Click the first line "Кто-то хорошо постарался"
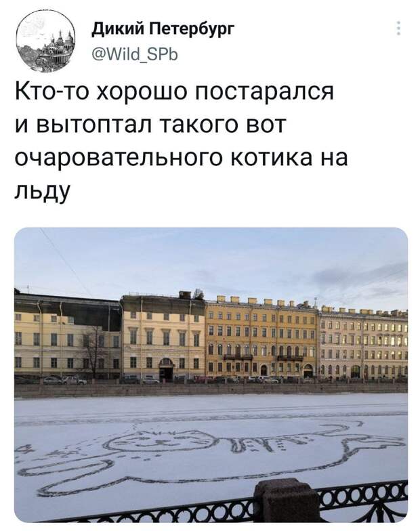Image resolution: width=420 pixels, height=531 pixels. (175, 91)
